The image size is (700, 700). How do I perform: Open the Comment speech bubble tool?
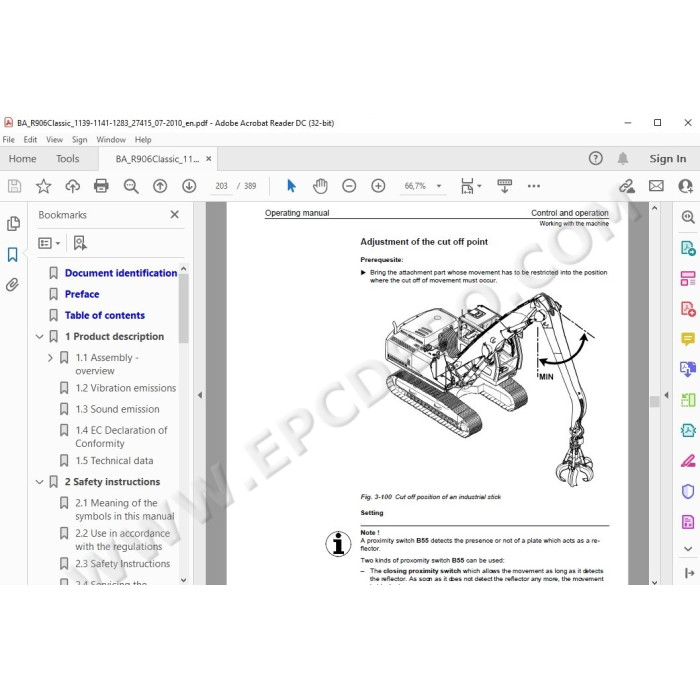(688, 339)
